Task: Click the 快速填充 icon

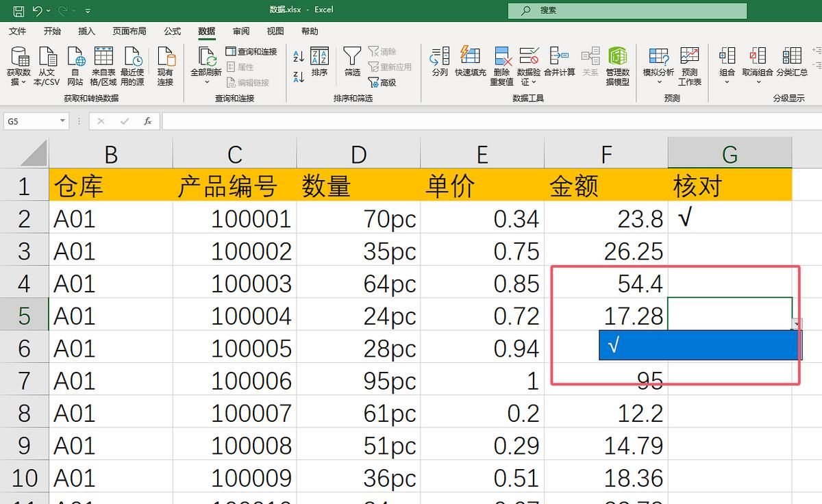Action: 471,62
